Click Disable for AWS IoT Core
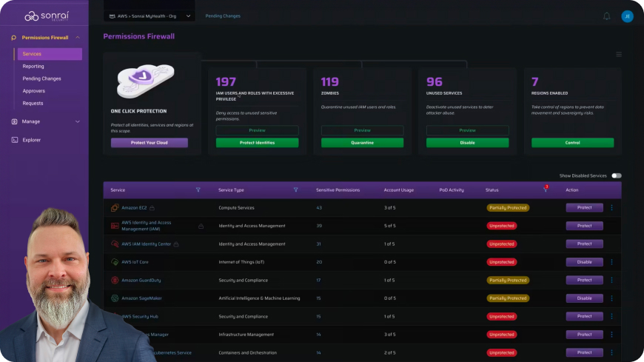This screenshot has width=644, height=362. click(585, 262)
